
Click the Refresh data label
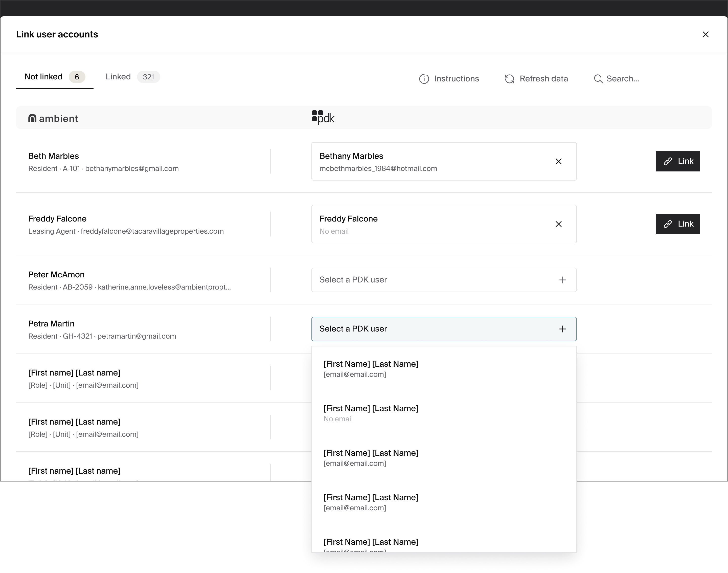(x=543, y=79)
